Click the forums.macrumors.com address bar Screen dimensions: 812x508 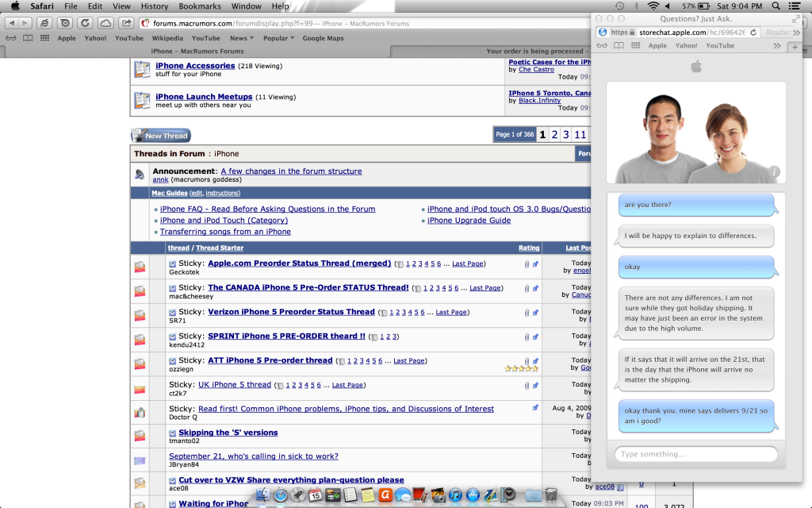(x=365, y=23)
